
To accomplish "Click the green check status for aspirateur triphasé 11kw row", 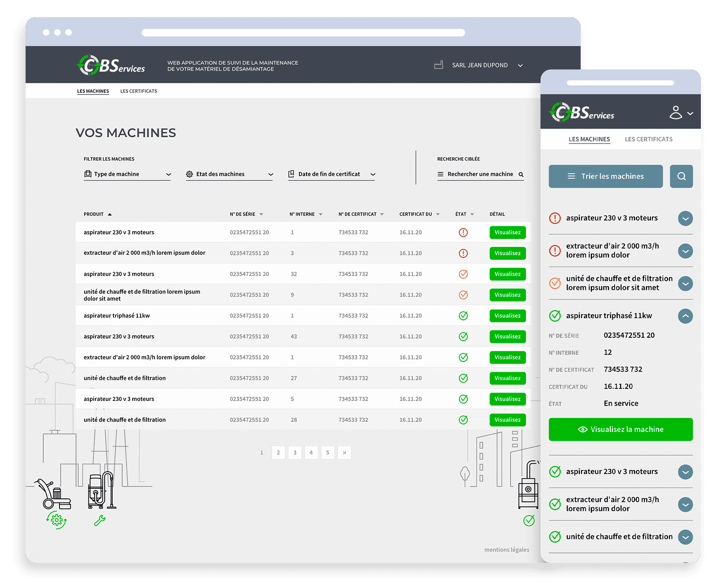I will [463, 316].
